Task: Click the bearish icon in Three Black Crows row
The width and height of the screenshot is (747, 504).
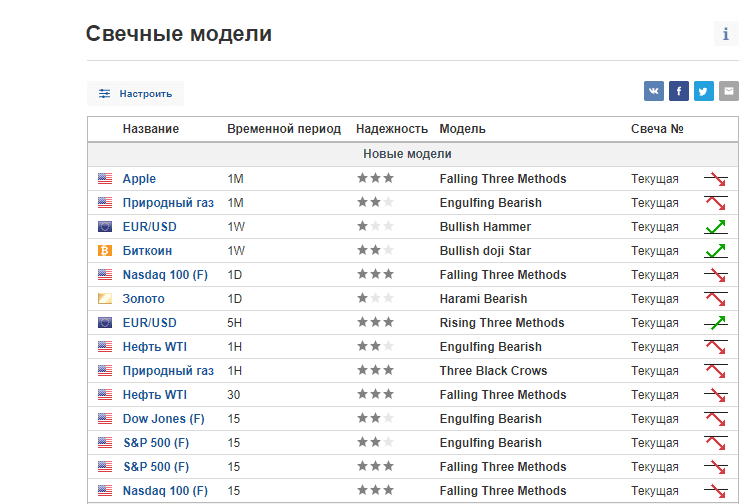Action: click(716, 371)
